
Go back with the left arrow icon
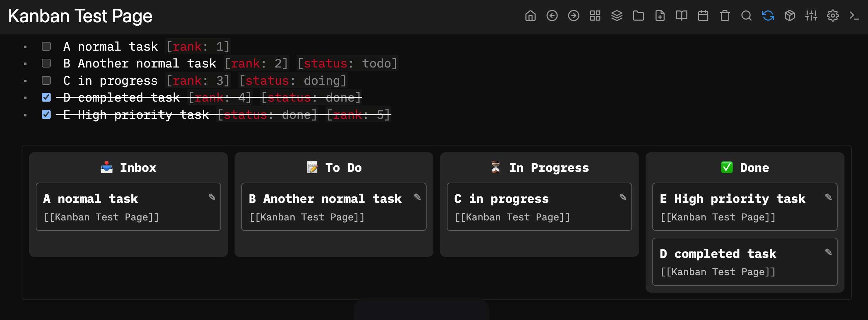552,16
